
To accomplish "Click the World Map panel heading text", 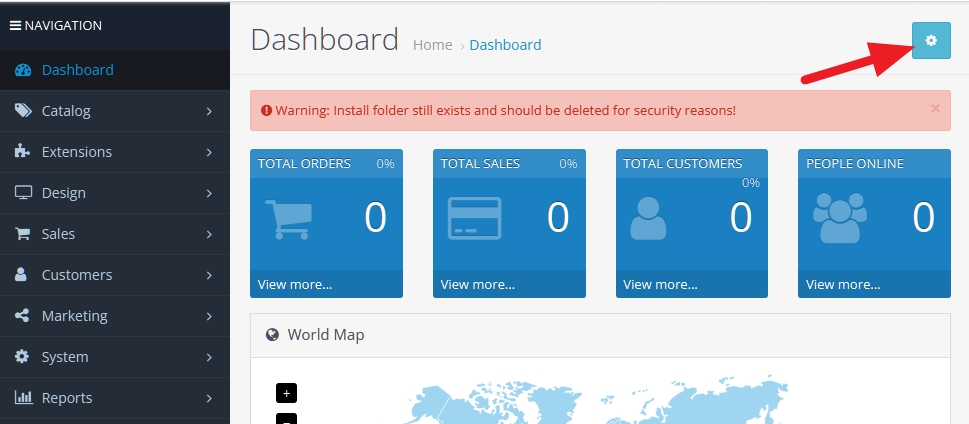I will click(326, 334).
